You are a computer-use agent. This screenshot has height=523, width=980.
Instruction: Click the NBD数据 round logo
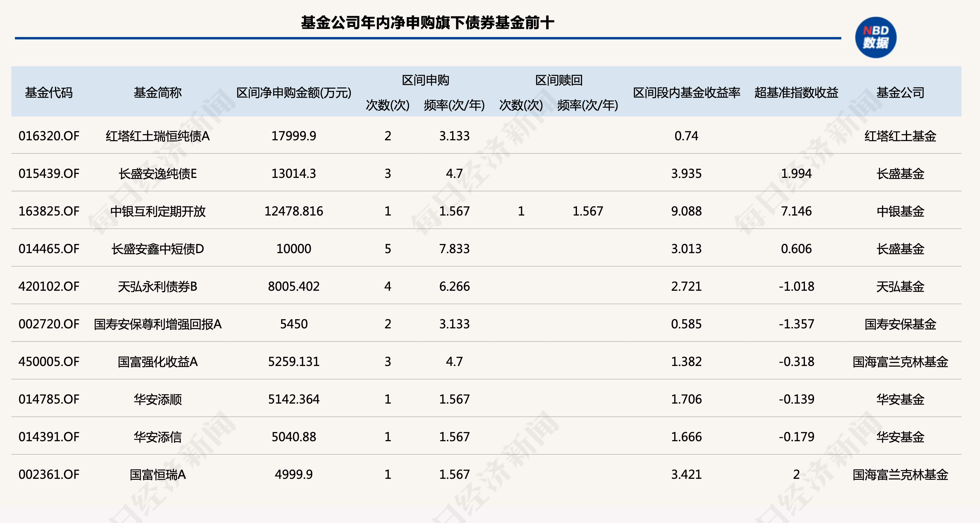coord(875,38)
